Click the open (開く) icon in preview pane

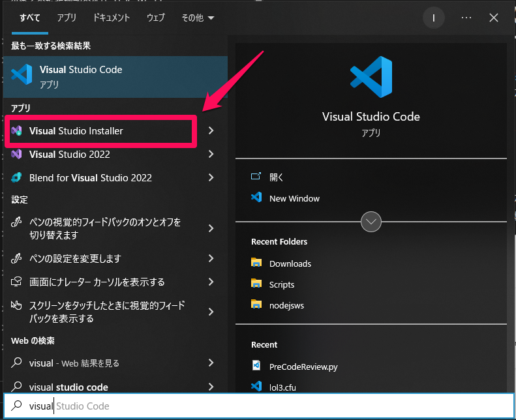click(x=256, y=177)
